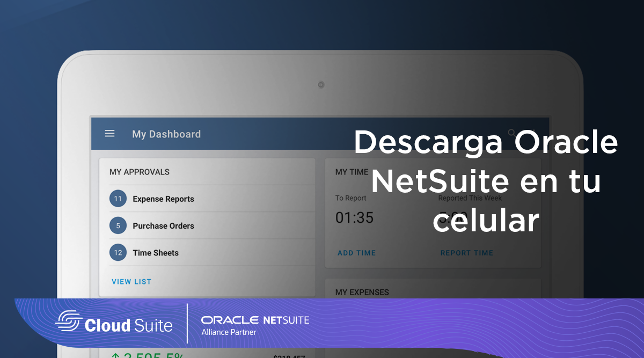The width and height of the screenshot is (644, 358).
Task: Tap the search magnifier icon in header
Action: (511, 133)
